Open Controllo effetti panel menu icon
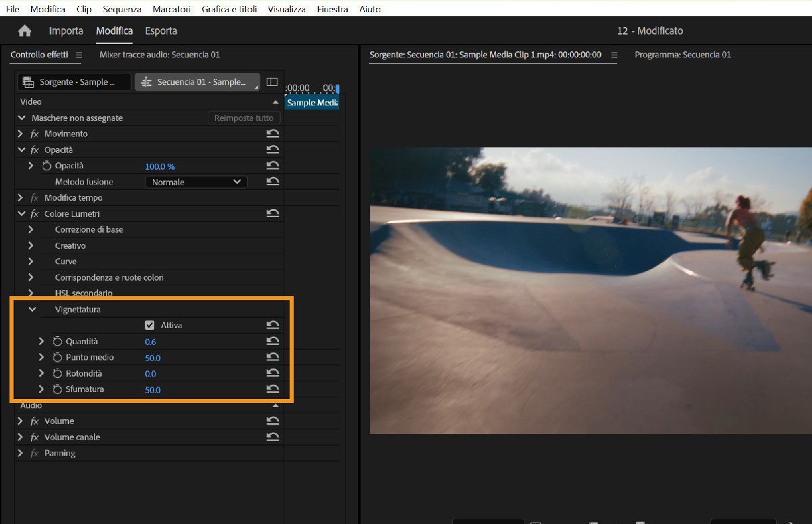Viewport: 812px width, 524px height. pos(78,55)
